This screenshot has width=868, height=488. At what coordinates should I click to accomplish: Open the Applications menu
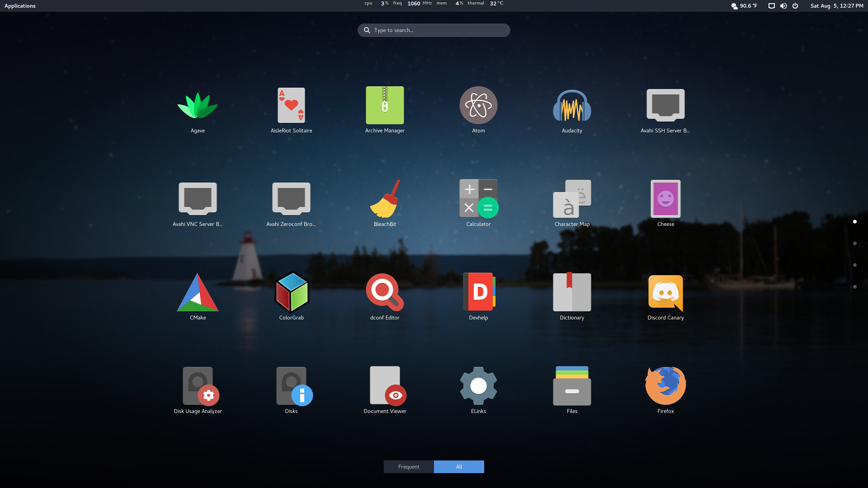click(x=20, y=6)
